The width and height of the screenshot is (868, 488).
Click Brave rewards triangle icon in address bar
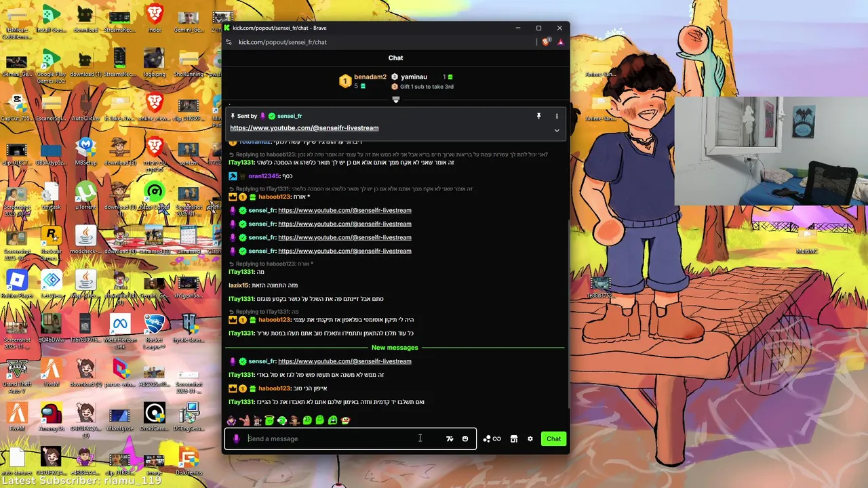560,42
